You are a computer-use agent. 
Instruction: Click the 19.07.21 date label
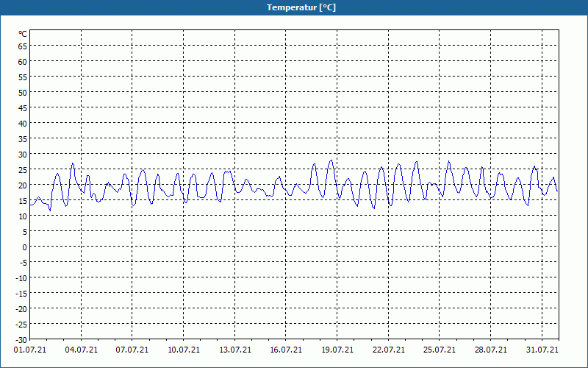click(337, 350)
